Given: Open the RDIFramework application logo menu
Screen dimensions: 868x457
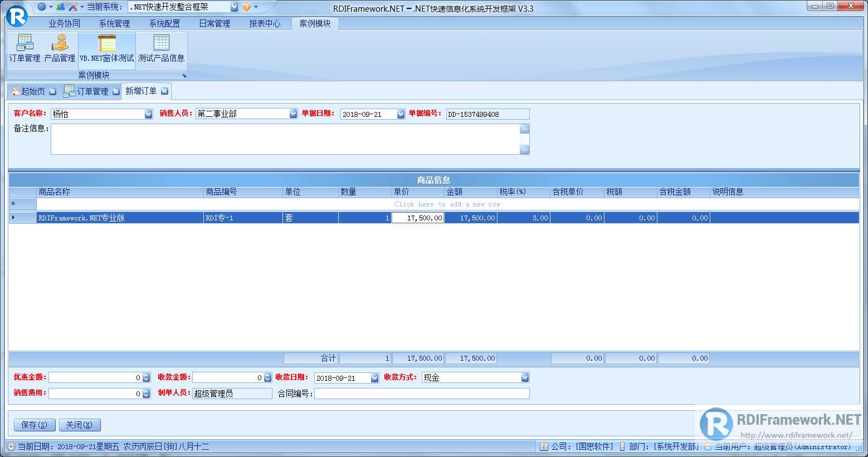Looking at the screenshot, I should click(17, 16).
